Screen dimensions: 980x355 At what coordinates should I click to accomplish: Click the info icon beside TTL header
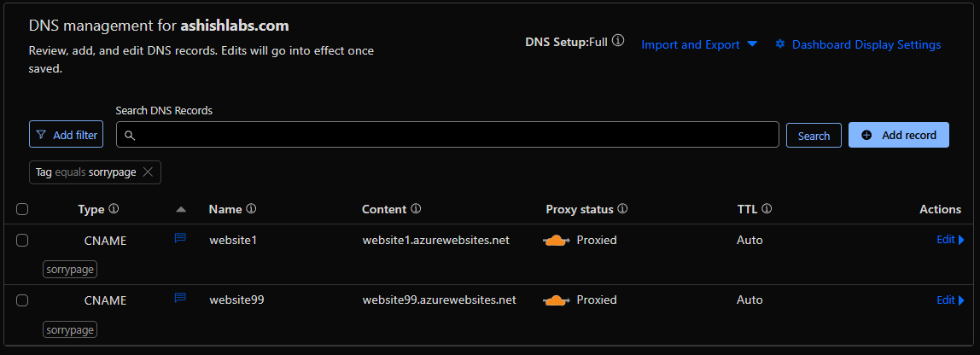click(x=767, y=209)
